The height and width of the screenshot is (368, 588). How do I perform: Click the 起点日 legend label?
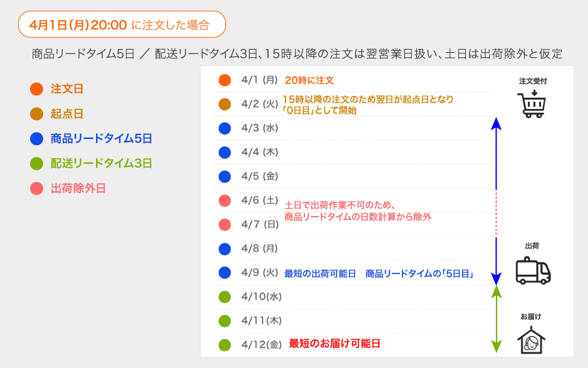(x=67, y=114)
